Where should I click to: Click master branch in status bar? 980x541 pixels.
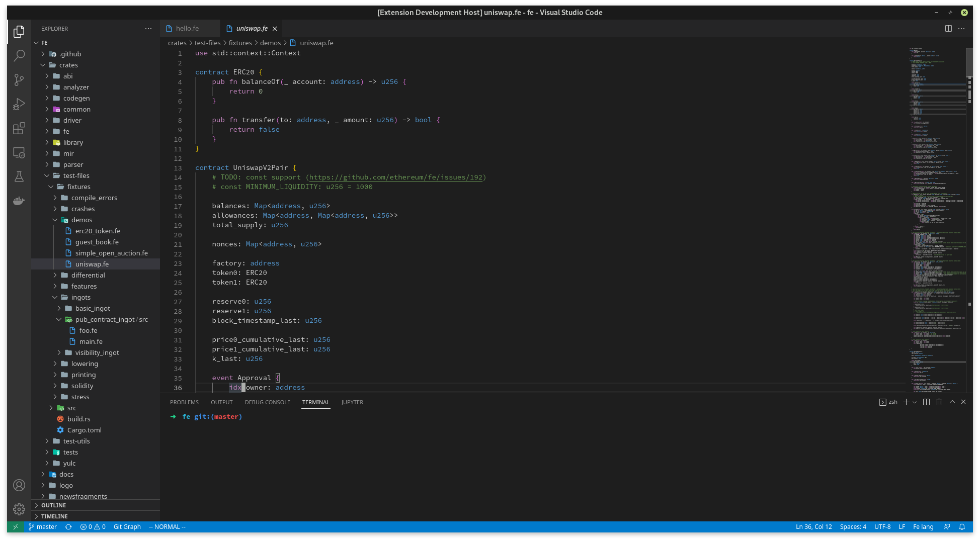tap(43, 527)
